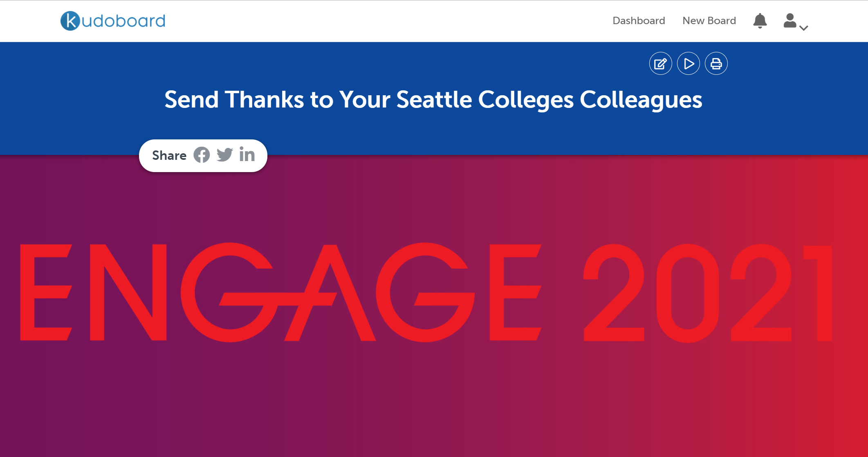This screenshot has width=868, height=457.
Task: Select the Seattle Colleges board title
Action: point(433,99)
